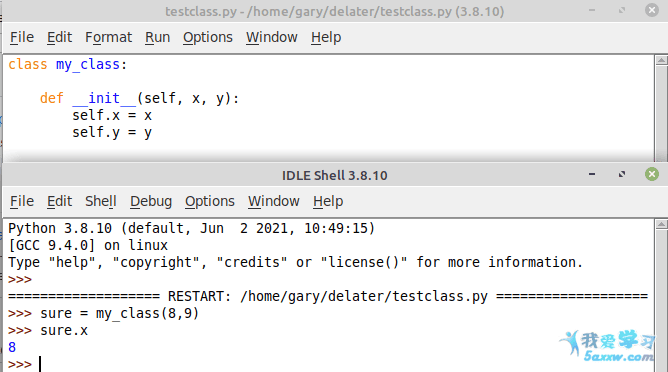Minimize the testclass.py editor window
Screen dimensions: 668x372
(x=592, y=10)
